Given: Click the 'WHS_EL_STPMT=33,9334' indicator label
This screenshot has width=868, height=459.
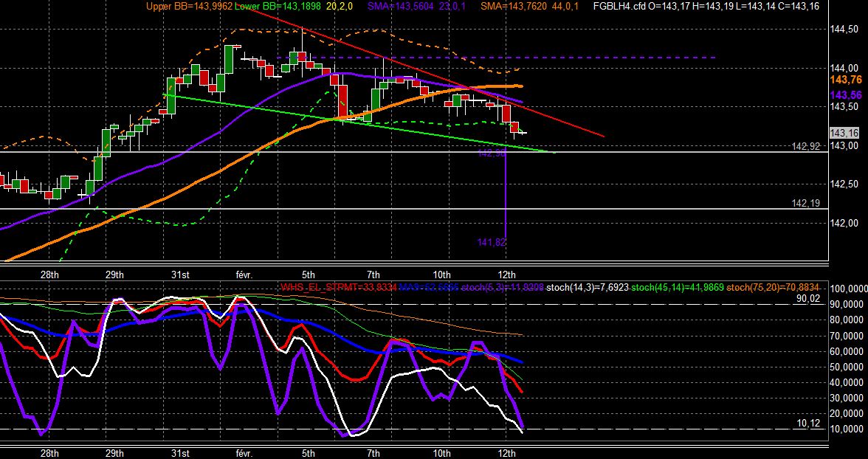Looking at the screenshot, I should (x=337, y=287).
